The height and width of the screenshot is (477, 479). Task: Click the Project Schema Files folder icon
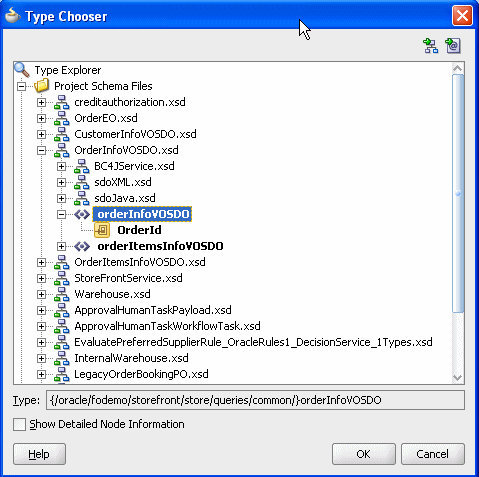(42, 86)
